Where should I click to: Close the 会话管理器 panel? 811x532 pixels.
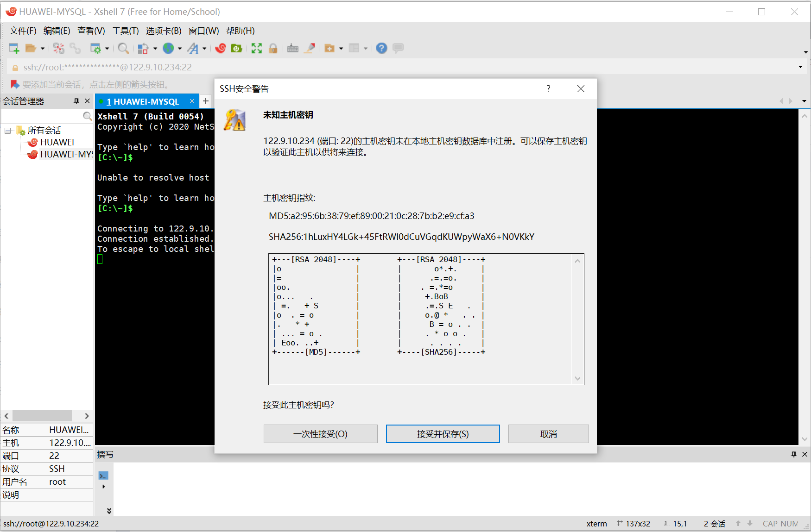(87, 101)
